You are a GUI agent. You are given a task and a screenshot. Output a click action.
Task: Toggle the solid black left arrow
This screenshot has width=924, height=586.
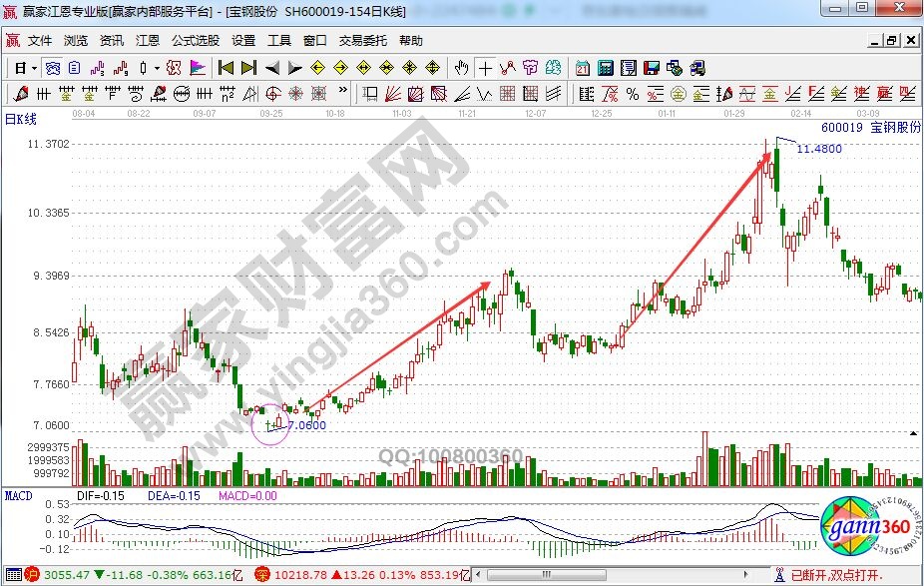272,69
